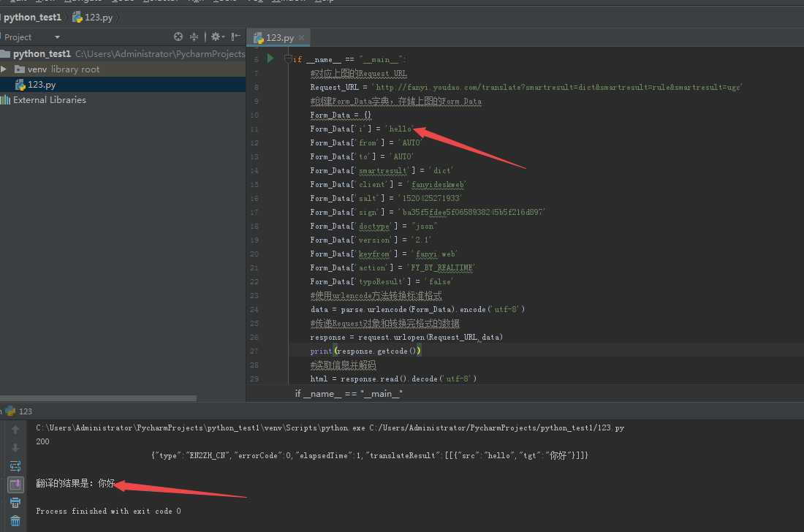
Task: Toggle soft-wrap in the run console
Action: pos(15,466)
